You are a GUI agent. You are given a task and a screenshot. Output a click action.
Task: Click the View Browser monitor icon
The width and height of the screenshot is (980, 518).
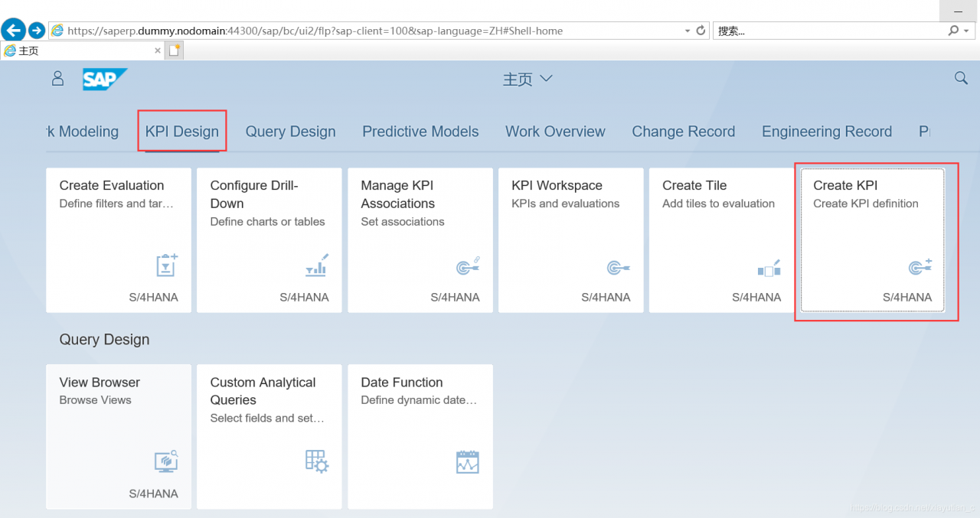coord(166,461)
